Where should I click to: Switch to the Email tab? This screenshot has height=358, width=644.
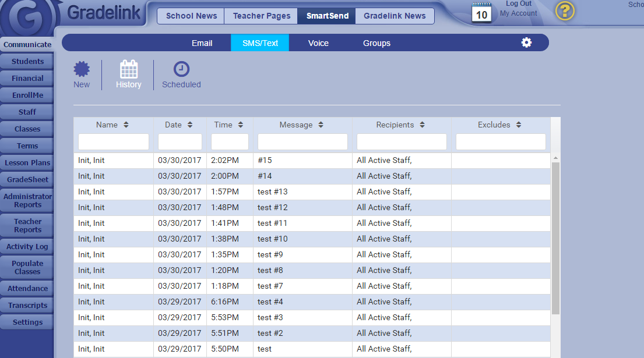202,43
